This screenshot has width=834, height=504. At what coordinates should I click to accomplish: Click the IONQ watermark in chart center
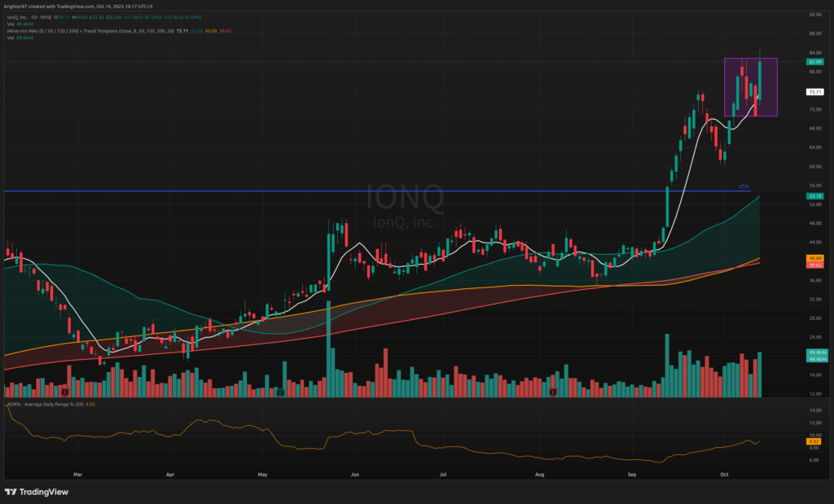pyautogui.click(x=405, y=198)
